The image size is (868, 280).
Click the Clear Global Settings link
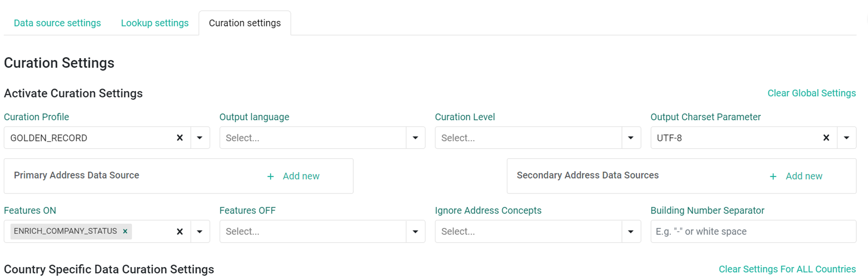[812, 93]
